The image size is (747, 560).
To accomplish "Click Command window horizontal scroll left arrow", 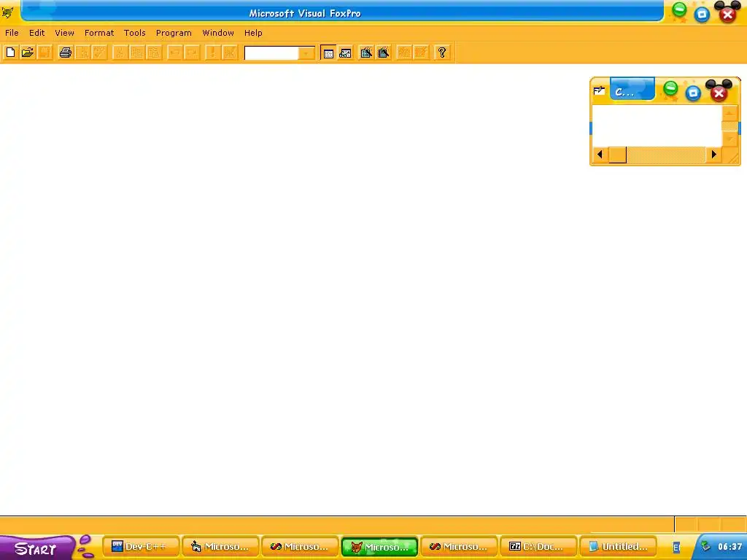I will pyautogui.click(x=600, y=155).
